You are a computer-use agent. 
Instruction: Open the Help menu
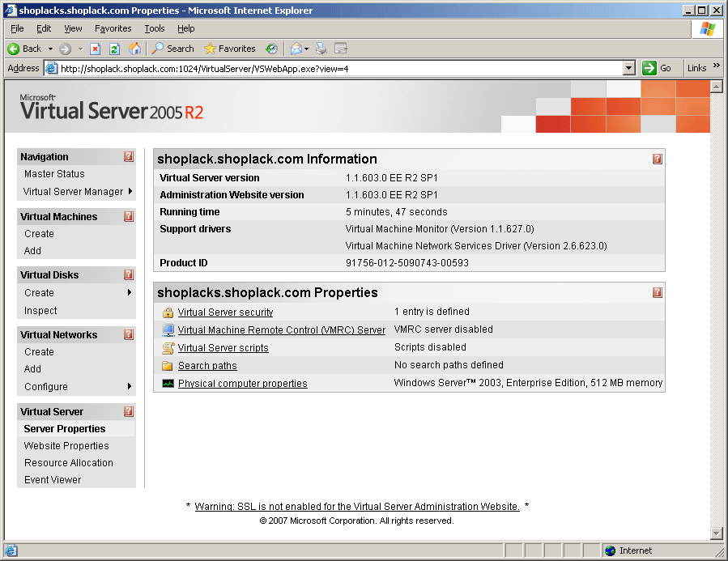tap(185, 29)
